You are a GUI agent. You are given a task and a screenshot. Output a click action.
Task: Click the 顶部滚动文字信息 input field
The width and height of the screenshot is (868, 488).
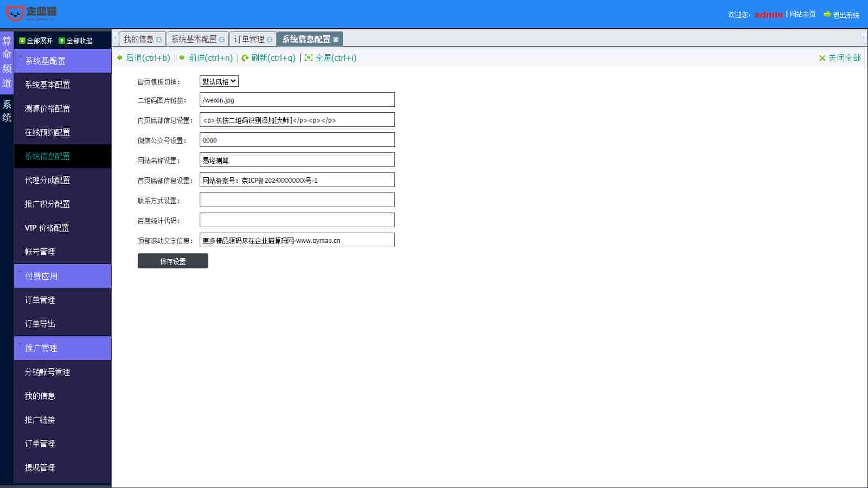coord(297,240)
